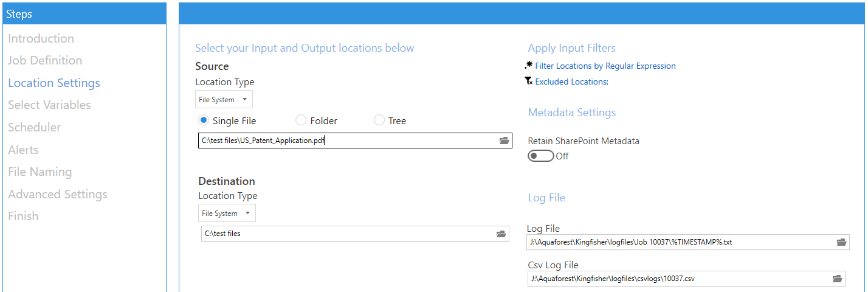Viewport: 868px width, 292px height.
Task: Go to the Advanced Settings step
Action: pos(58,195)
